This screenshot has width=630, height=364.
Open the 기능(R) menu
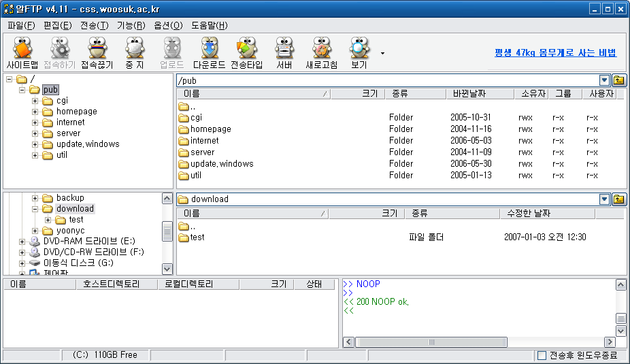(131, 26)
